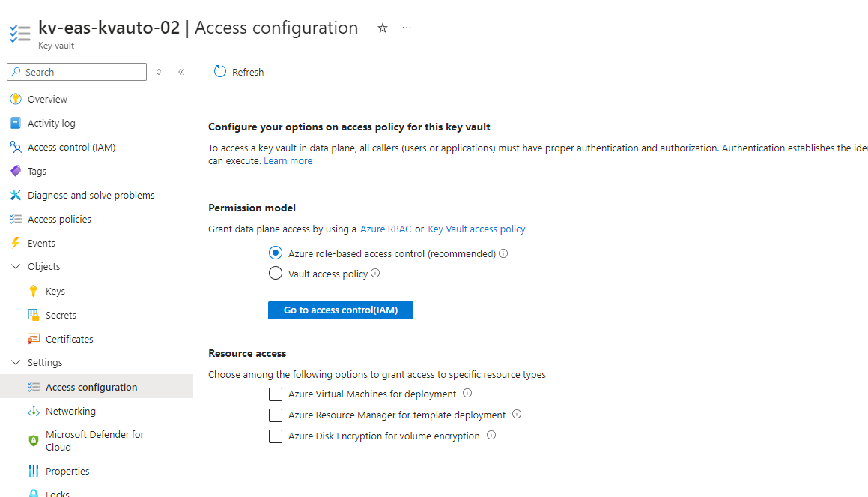Viewport: 868px width, 497px height.
Task: Click Go to access control(IAM) button
Action: tap(340, 310)
